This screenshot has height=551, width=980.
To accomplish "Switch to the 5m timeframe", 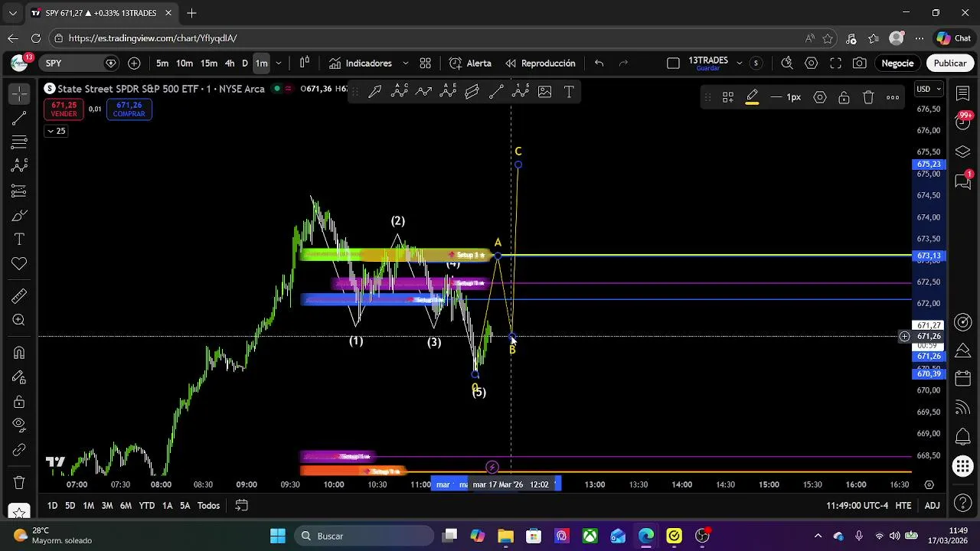I will tap(162, 64).
